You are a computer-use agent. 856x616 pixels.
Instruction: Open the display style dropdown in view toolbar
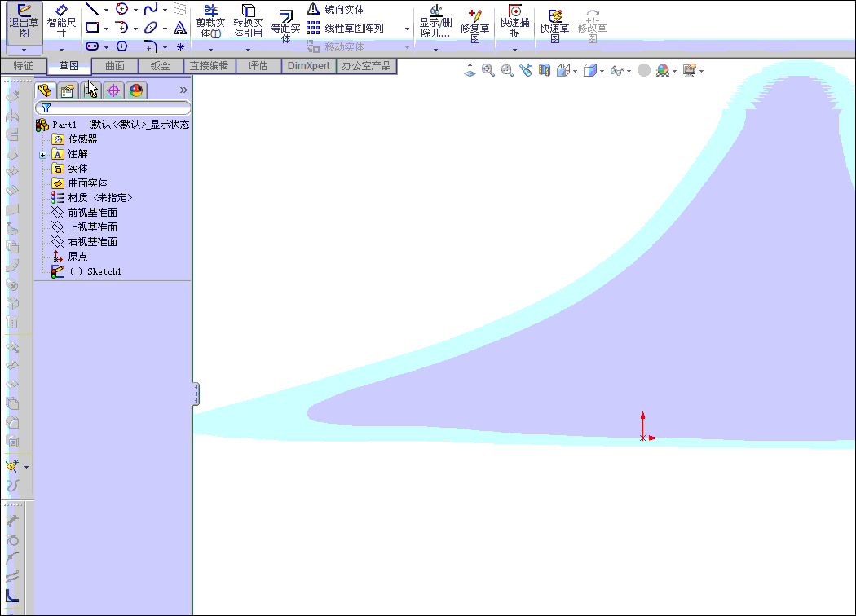tap(602, 70)
